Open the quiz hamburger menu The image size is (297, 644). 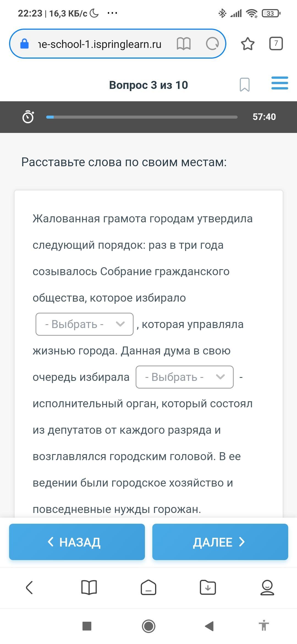280,83
